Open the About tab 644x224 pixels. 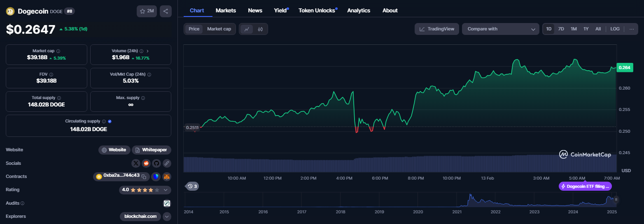click(390, 10)
